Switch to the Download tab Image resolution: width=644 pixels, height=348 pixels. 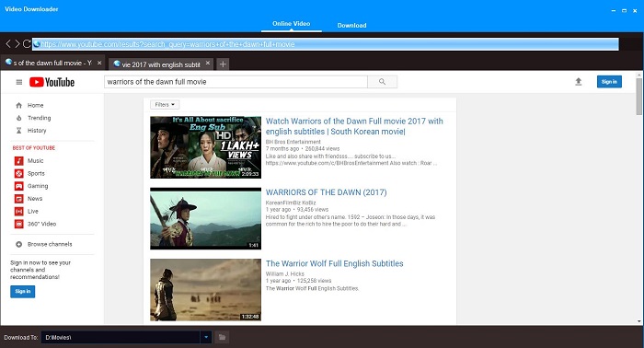tap(352, 25)
